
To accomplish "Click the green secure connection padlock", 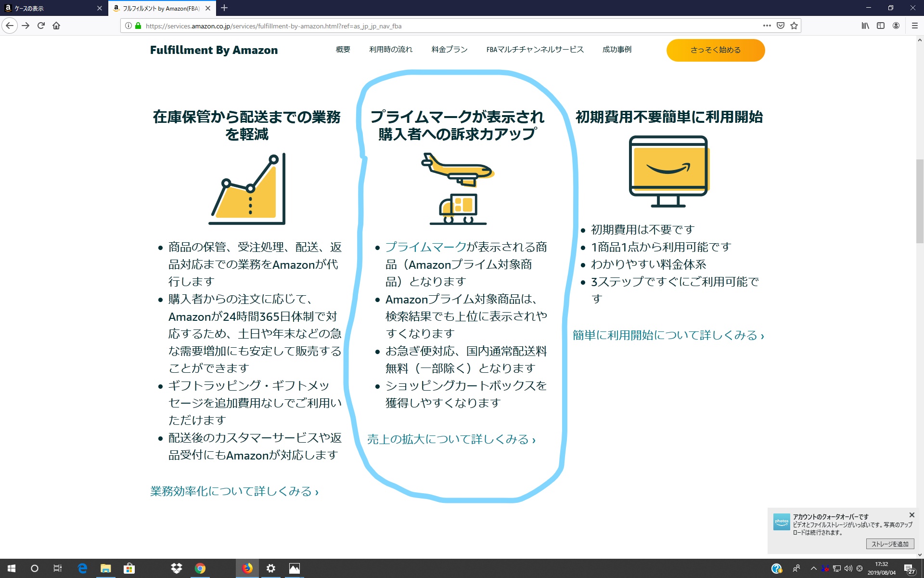I will click(x=138, y=26).
